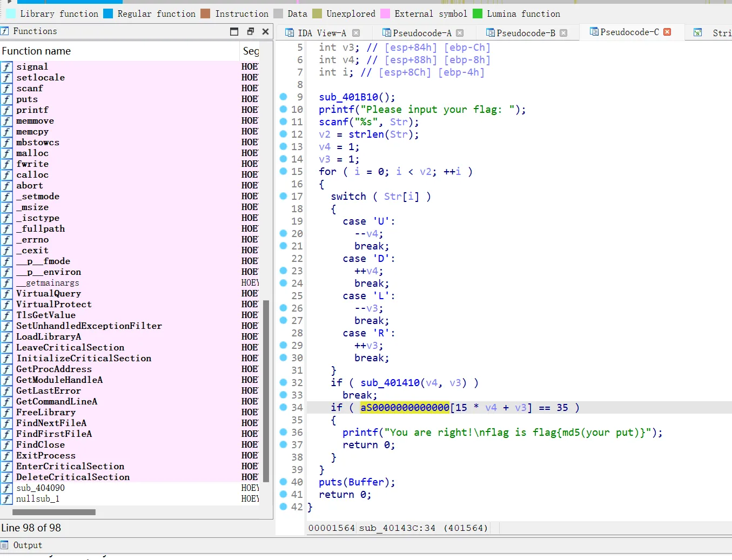Click highlighted aS0000000000000 identifier
Screen dimensions: 732x560
[405, 408]
